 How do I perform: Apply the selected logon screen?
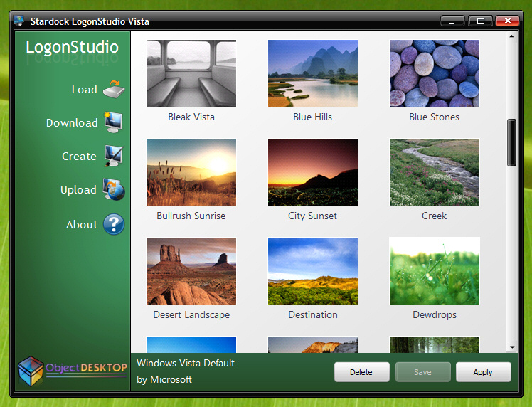pos(483,372)
